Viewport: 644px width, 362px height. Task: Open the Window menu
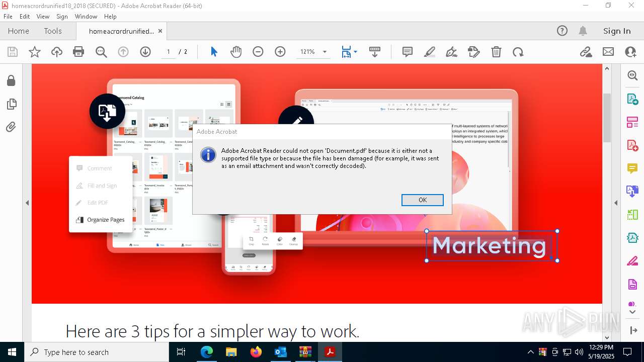(86, 17)
